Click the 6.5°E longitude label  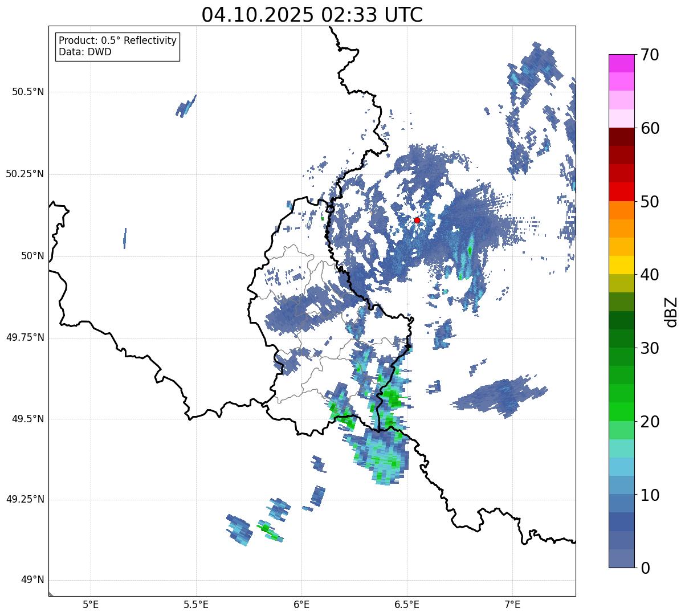tap(407, 604)
